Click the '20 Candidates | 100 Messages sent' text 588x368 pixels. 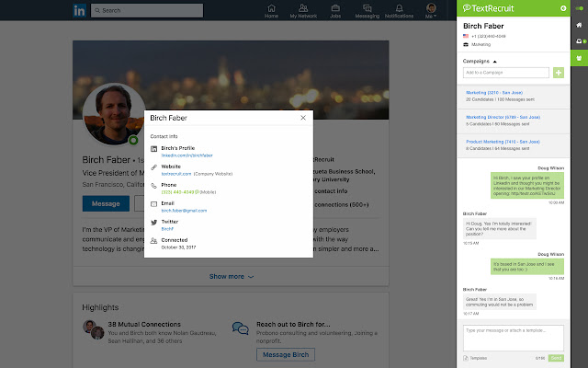point(500,99)
